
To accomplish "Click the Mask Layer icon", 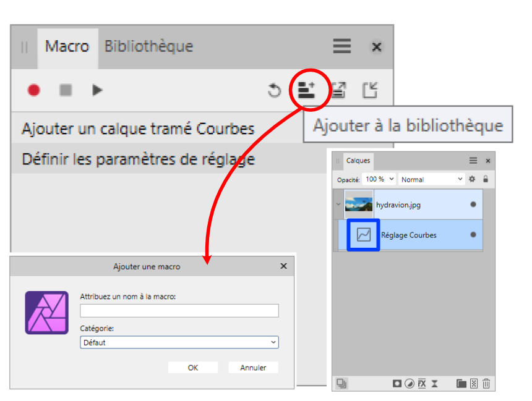I will pos(397,384).
